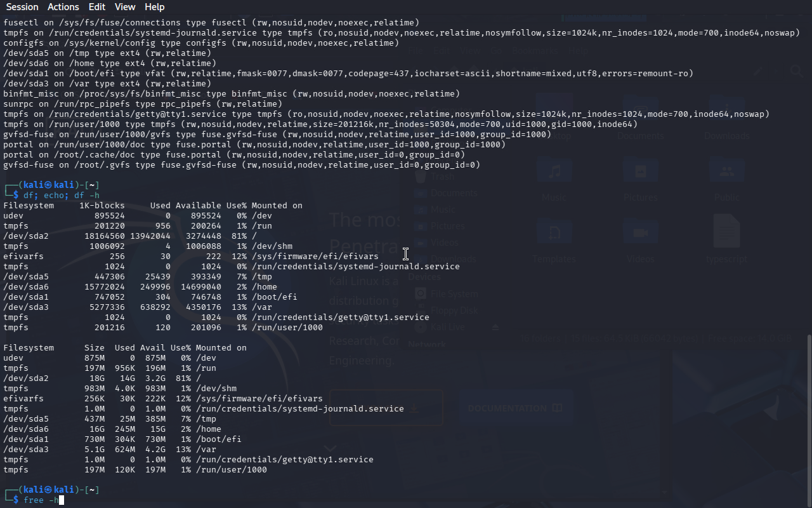Open Trash in the file manager sidebar
This screenshot has width=812, height=508.
tap(442, 177)
